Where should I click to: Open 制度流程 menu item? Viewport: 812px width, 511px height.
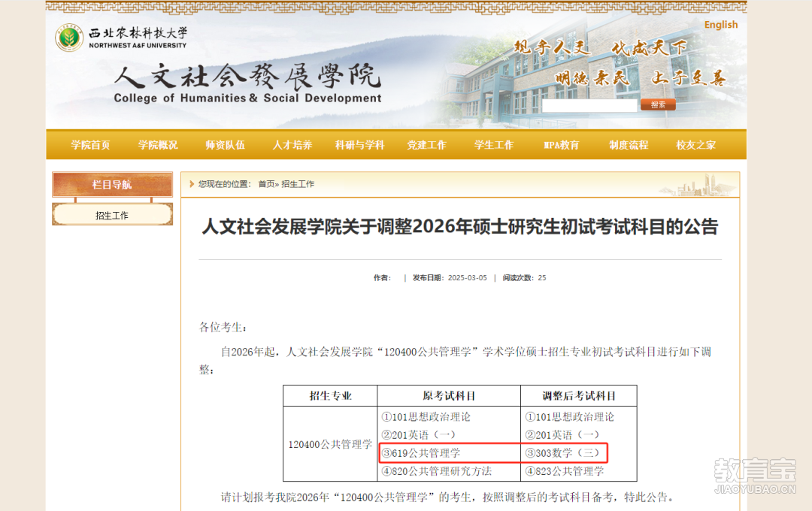click(629, 145)
